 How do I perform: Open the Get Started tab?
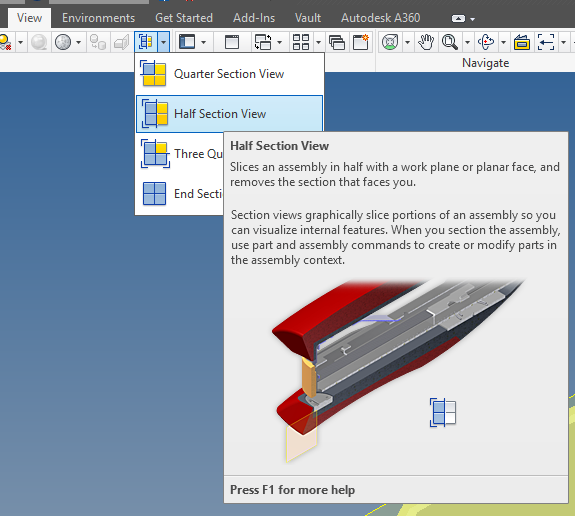point(184,18)
